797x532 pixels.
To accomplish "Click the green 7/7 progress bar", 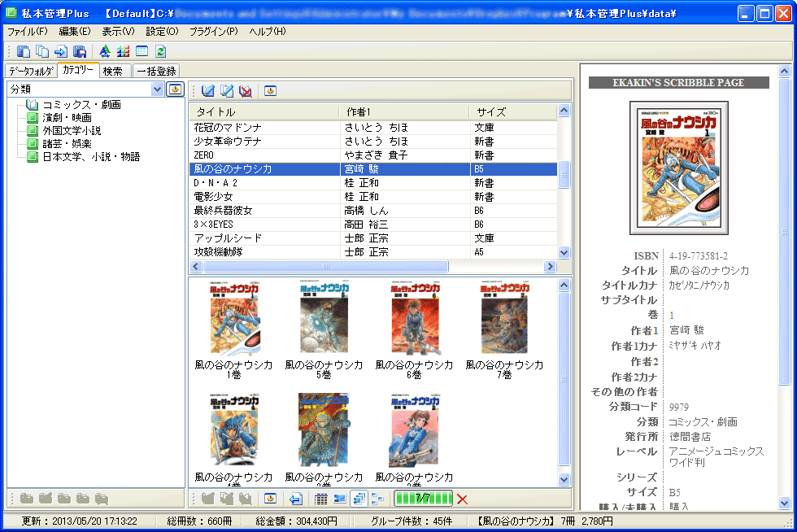I will pos(423,499).
